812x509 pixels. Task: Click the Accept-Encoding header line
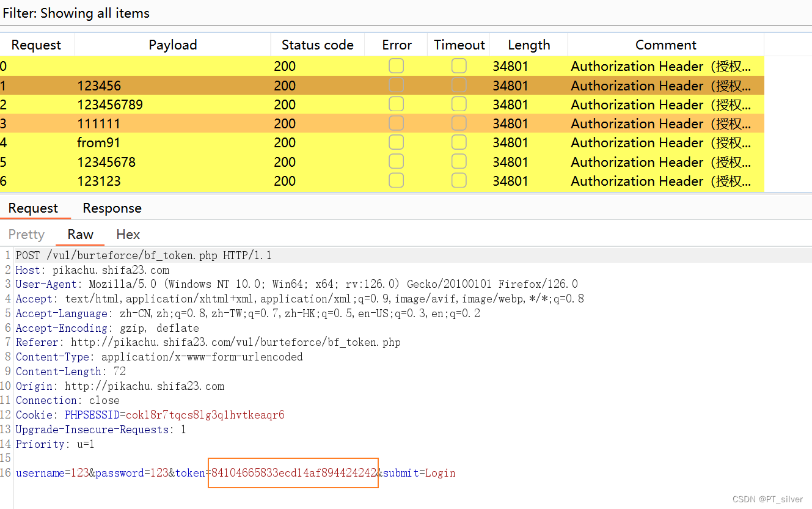(108, 328)
